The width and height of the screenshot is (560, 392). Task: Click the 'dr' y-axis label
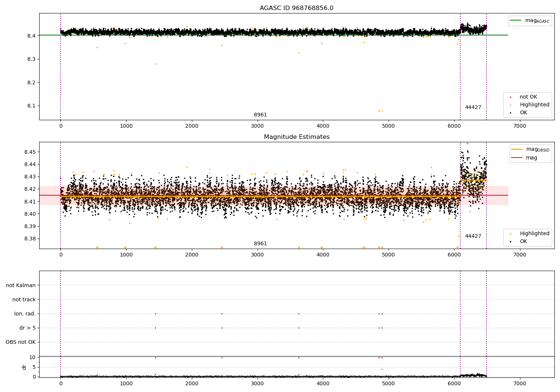[x=24, y=367]
